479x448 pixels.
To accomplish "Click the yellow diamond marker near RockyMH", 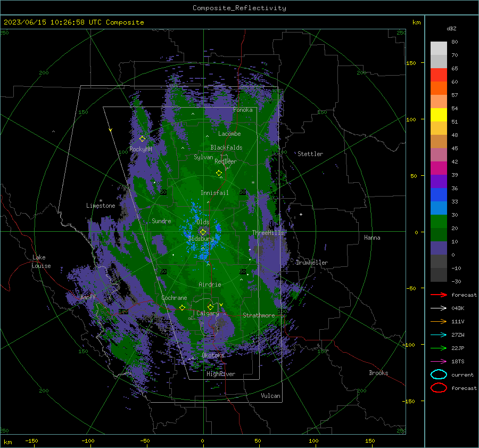I will pyautogui.click(x=142, y=139).
